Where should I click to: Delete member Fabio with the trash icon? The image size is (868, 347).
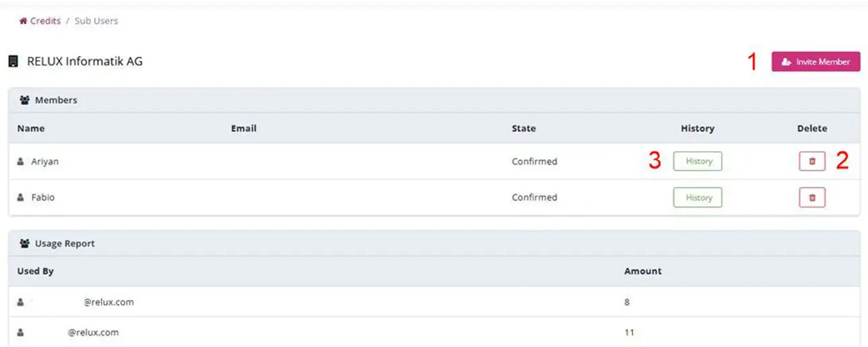(812, 197)
